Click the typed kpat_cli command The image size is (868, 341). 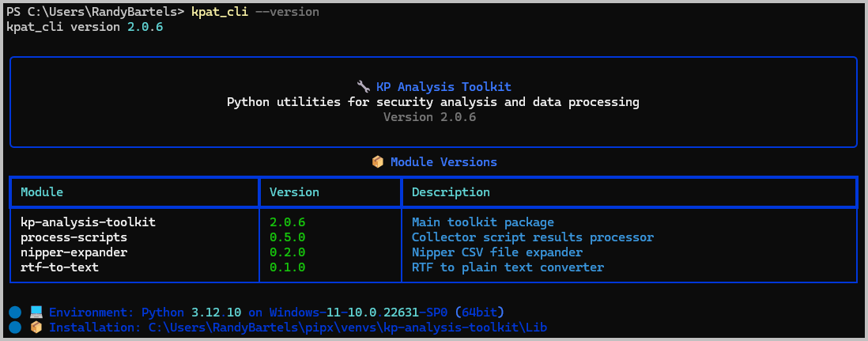219,12
